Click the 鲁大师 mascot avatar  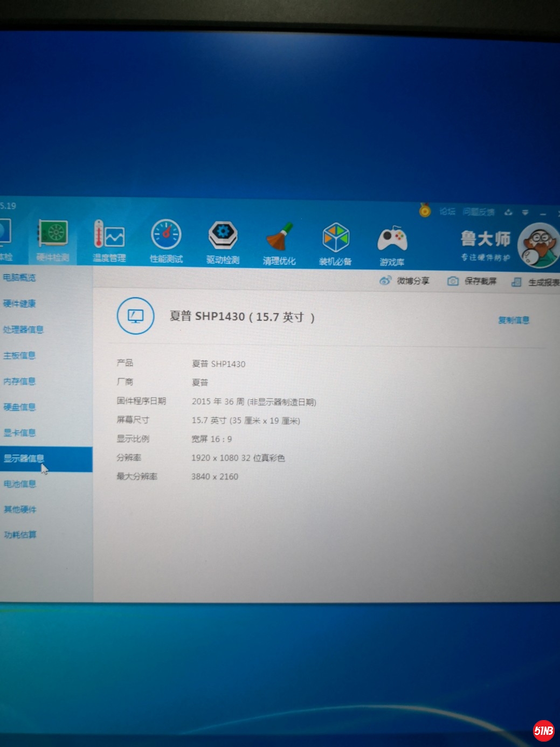point(537,246)
